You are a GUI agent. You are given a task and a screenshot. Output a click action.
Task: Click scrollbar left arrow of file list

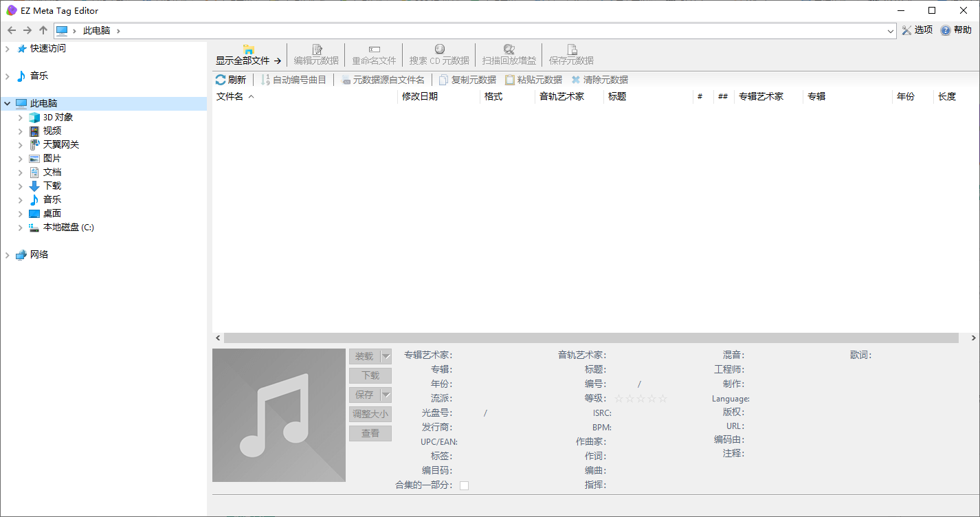tap(219, 338)
